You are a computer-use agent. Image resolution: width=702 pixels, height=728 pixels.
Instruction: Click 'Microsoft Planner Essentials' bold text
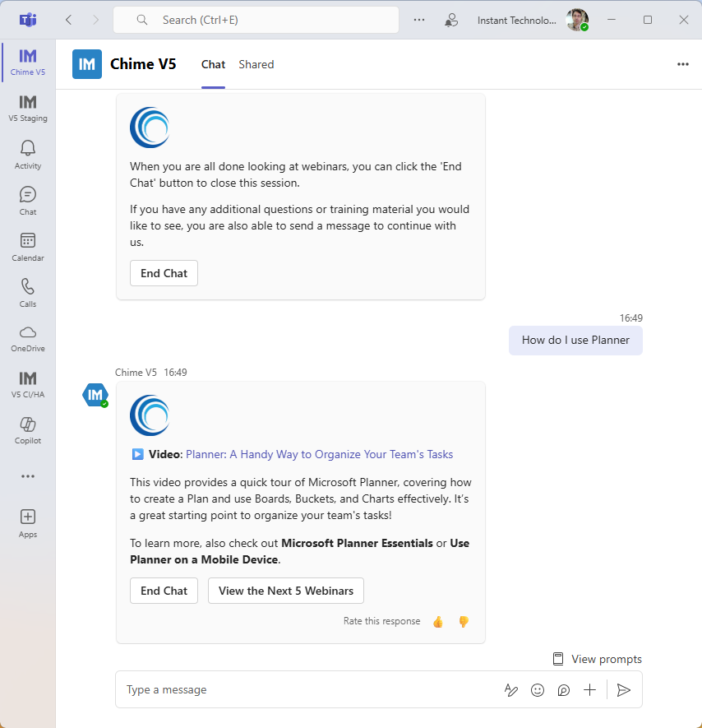tap(357, 543)
